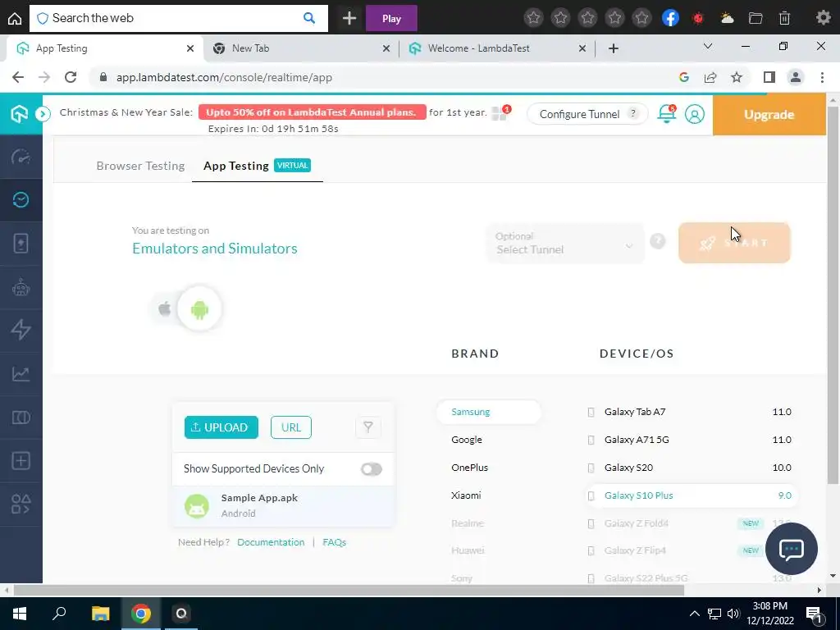Select the Android platform icon
Screen dimensions: 840x630
click(x=199, y=309)
